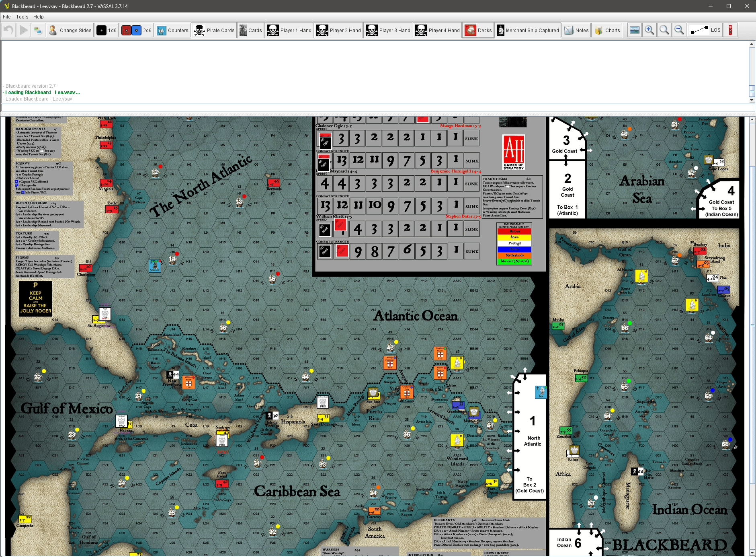Image resolution: width=756 pixels, height=557 pixels.
Task: Select the orange Curacao port counter
Action: point(374,511)
